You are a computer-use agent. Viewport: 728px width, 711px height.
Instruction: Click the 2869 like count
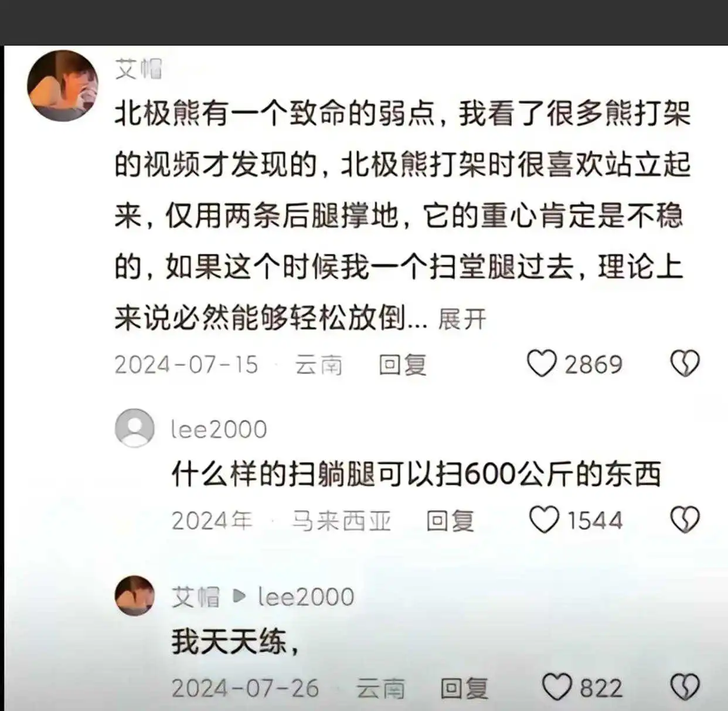coord(593,365)
